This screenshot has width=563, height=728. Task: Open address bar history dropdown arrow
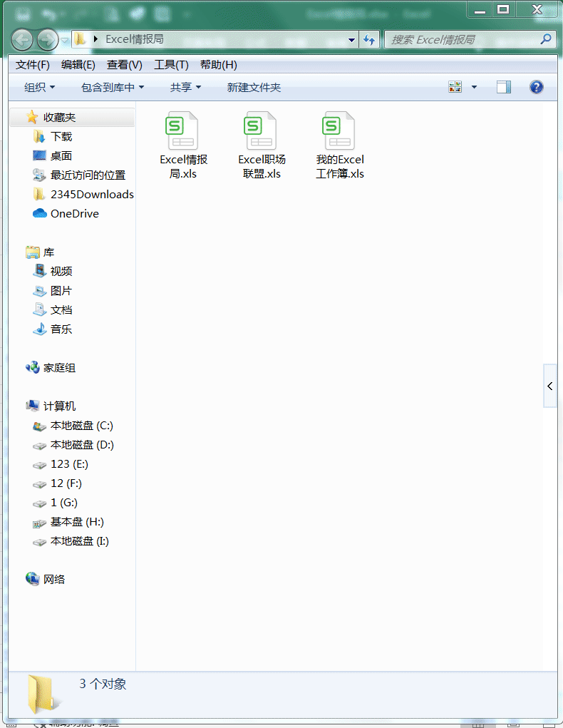(x=352, y=40)
